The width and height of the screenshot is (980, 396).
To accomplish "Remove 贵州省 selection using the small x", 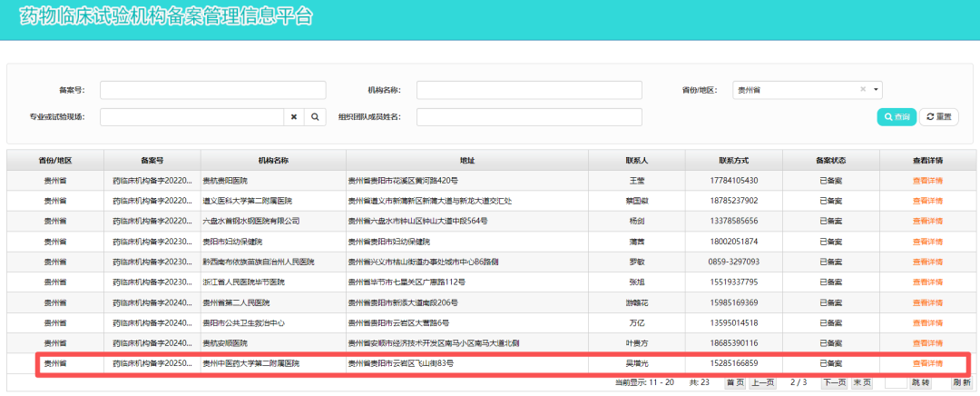I will tap(863, 90).
